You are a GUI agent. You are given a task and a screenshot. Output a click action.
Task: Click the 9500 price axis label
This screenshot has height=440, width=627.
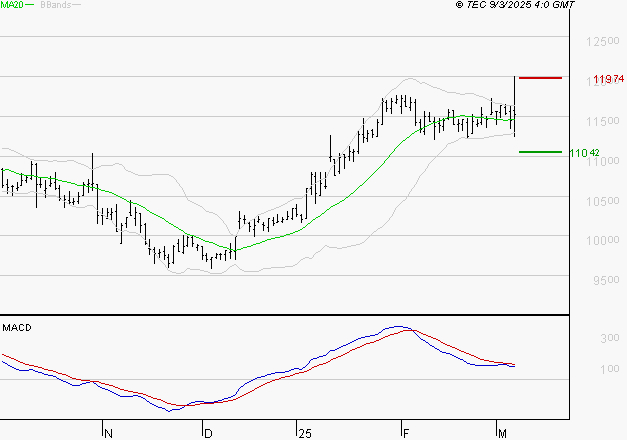click(x=606, y=280)
